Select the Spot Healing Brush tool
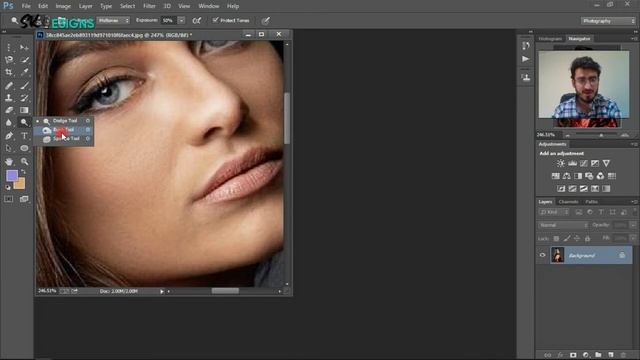Viewport: 640px width, 360px height. (x=9, y=85)
